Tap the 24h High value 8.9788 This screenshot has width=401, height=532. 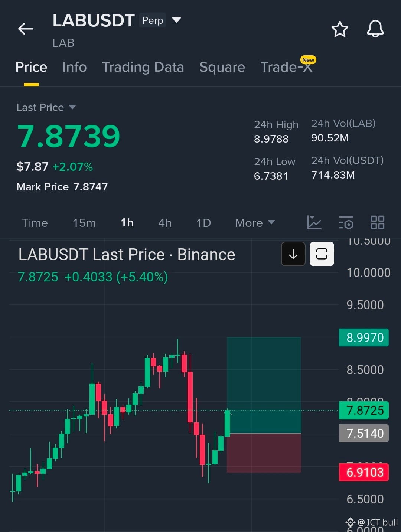[x=271, y=139]
